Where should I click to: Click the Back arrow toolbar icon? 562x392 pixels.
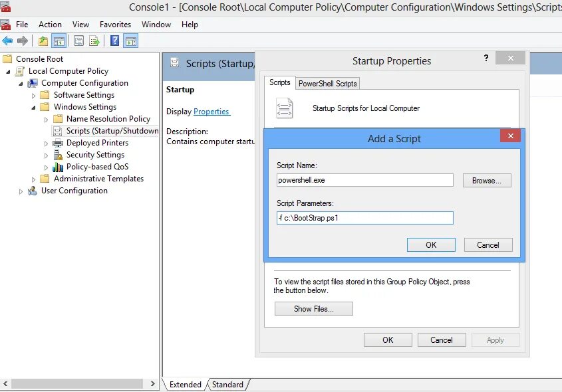point(7,41)
